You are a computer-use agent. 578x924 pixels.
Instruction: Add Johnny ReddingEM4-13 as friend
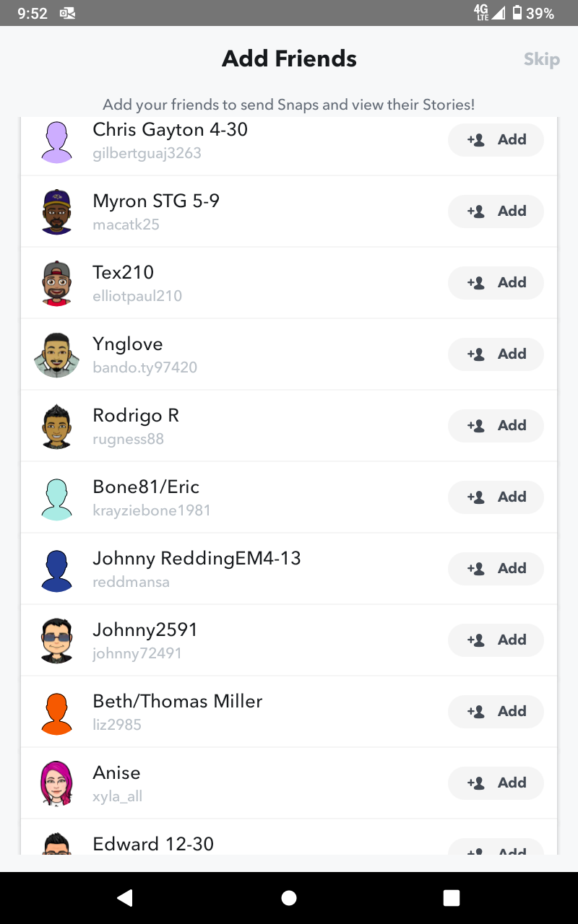496,569
